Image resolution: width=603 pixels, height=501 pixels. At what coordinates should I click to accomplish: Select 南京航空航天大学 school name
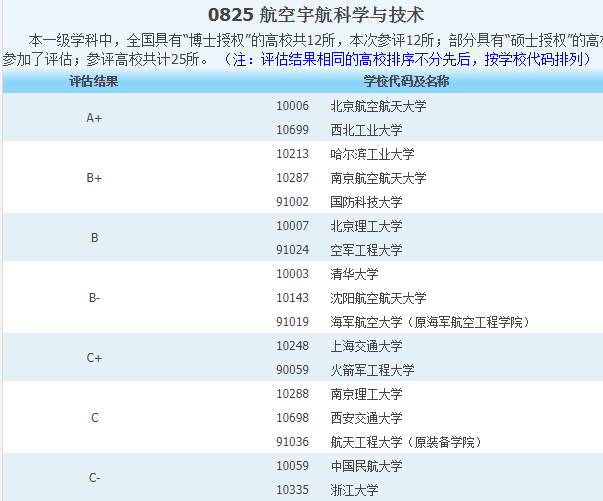(x=378, y=178)
